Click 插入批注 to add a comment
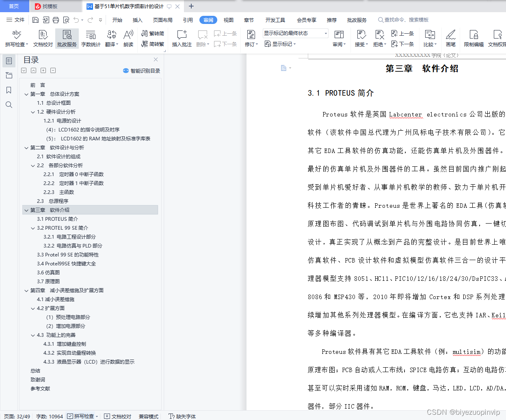 tap(182, 39)
